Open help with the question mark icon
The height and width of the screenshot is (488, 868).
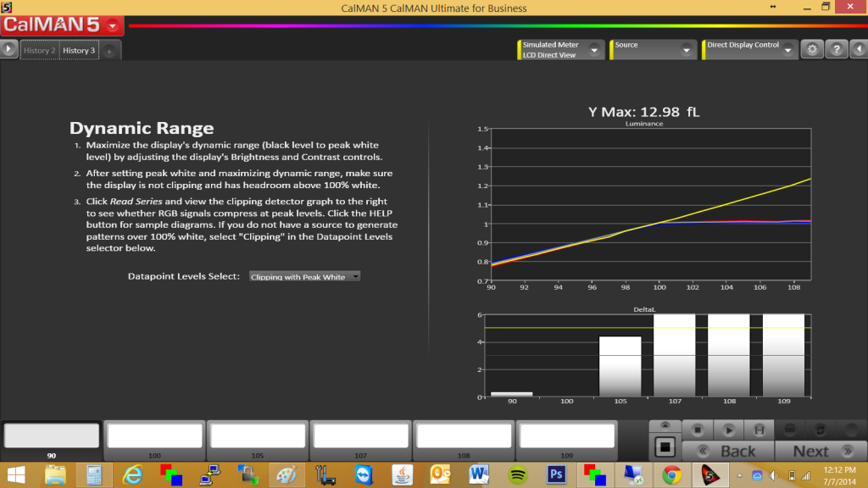point(837,49)
